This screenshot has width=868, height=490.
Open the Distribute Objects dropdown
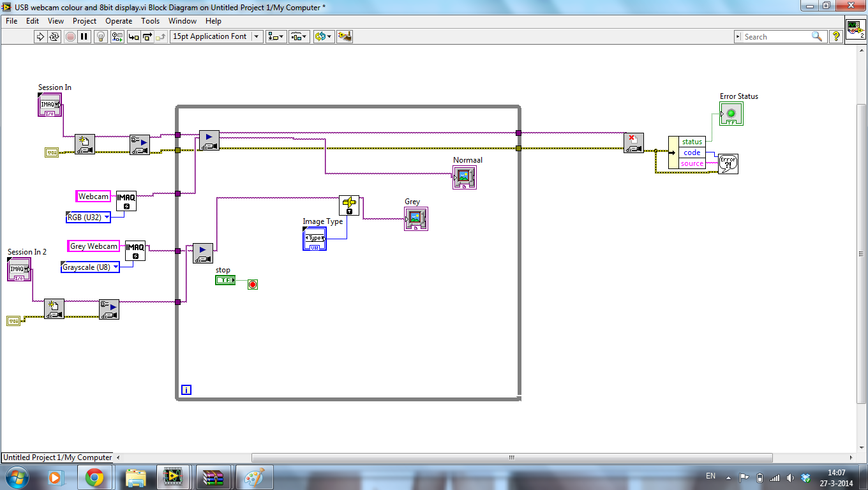tap(299, 36)
